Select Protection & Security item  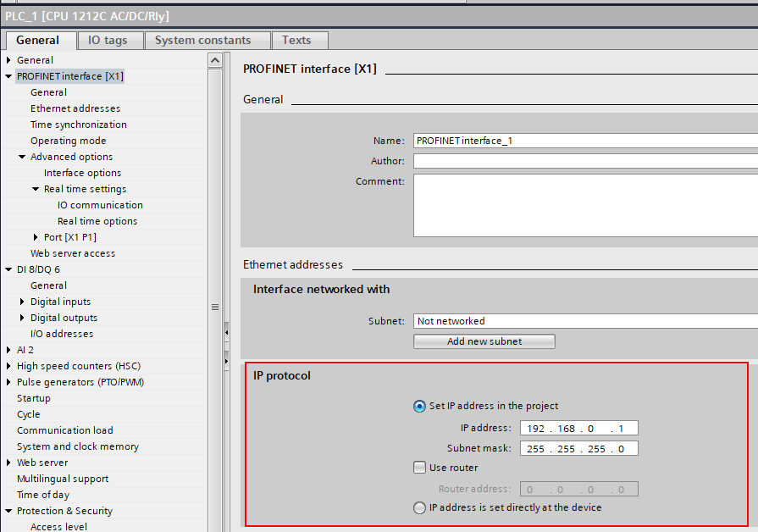coord(64,511)
